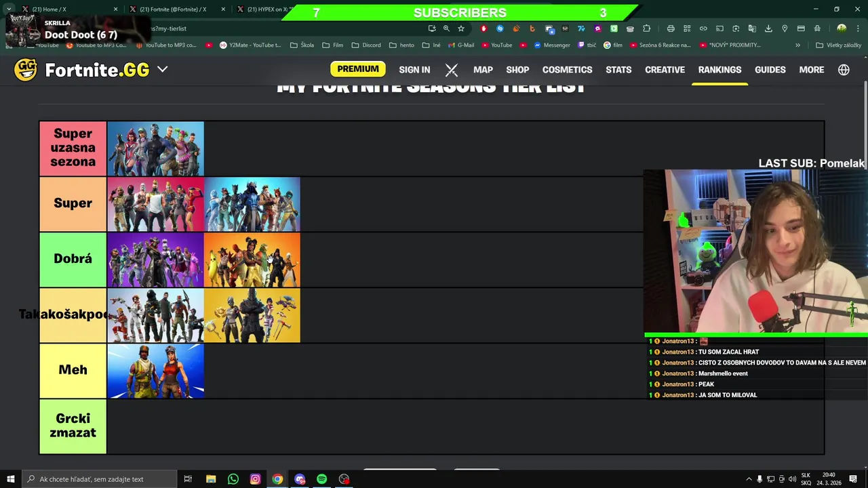Select season thumbnail in Meh row
Viewport: 868px width, 488px height.
tap(155, 371)
